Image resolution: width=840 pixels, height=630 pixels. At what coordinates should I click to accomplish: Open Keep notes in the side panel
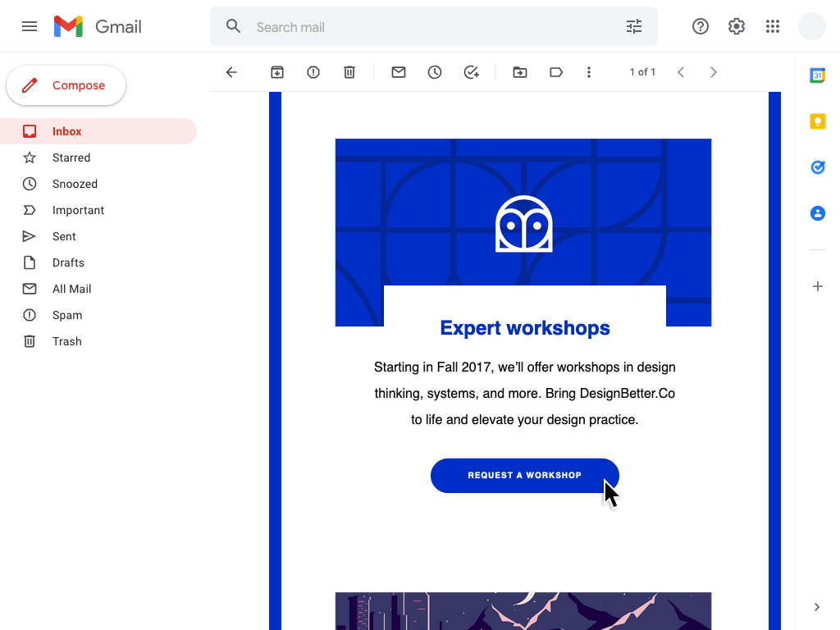817,121
